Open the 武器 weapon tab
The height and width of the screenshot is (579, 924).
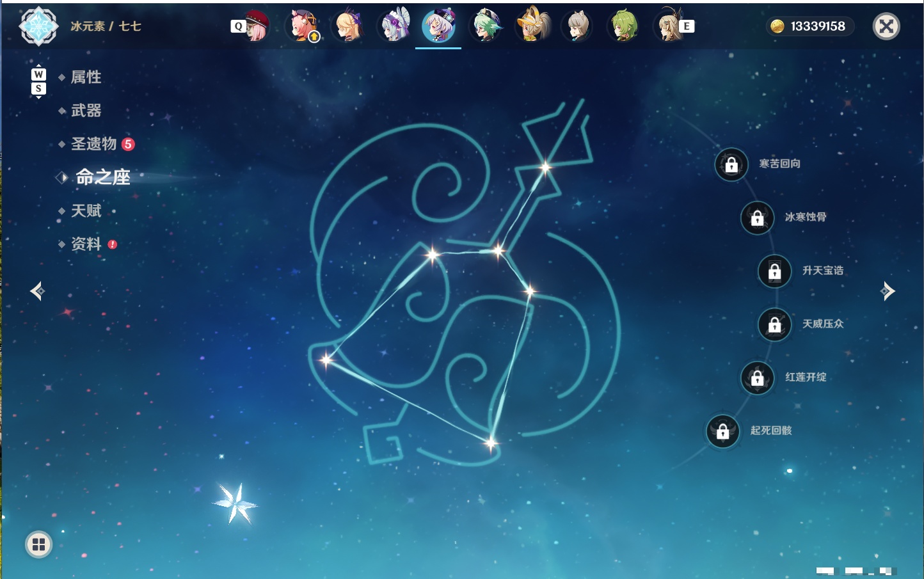pos(86,111)
